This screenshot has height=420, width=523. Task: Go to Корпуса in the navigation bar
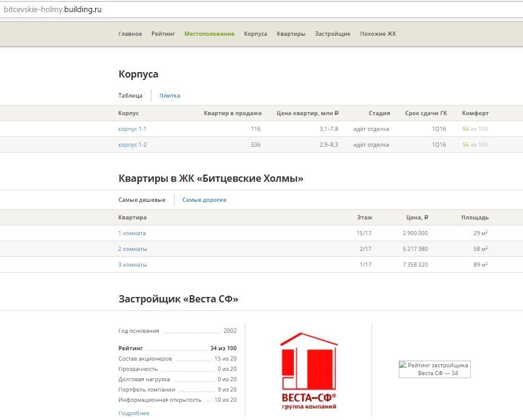[256, 34]
